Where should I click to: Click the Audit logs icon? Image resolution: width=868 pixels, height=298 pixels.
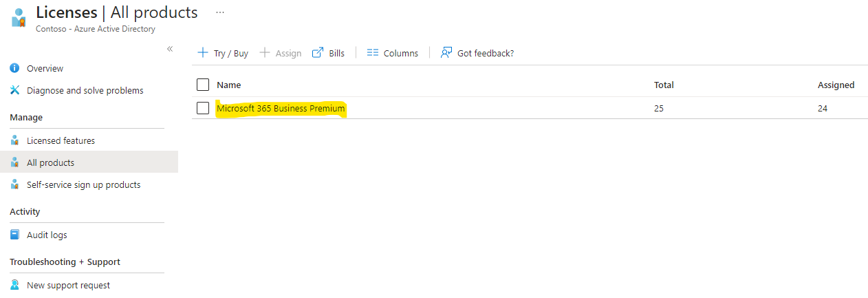[x=14, y=235]
